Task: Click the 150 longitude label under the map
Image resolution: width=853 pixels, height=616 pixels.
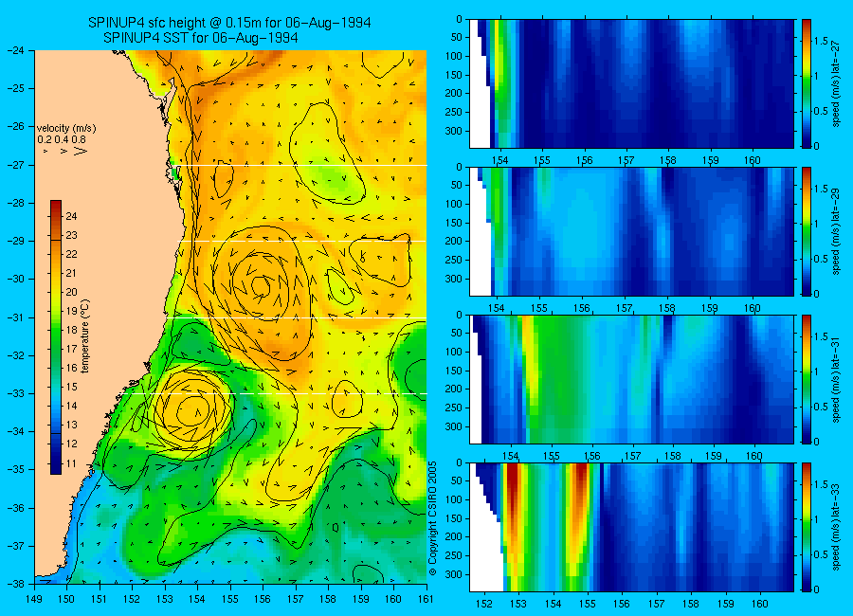Action: (x=67, y=599)
